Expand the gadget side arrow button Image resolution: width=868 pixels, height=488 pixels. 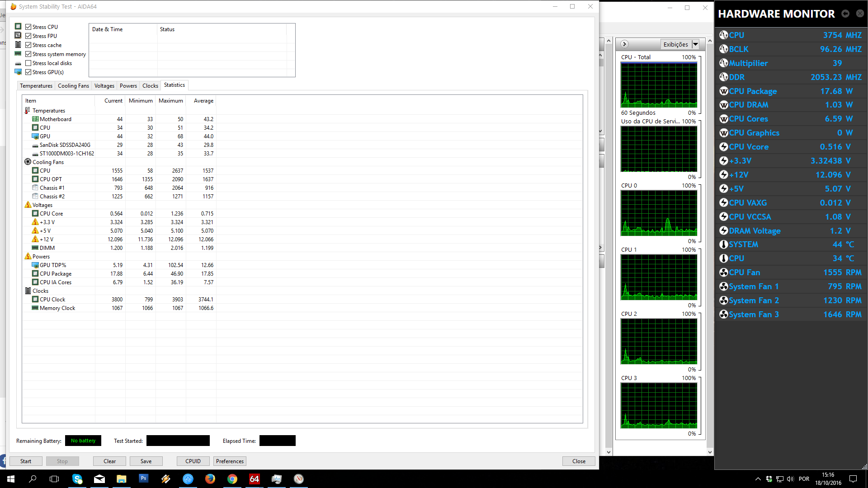tap(624, 44)
